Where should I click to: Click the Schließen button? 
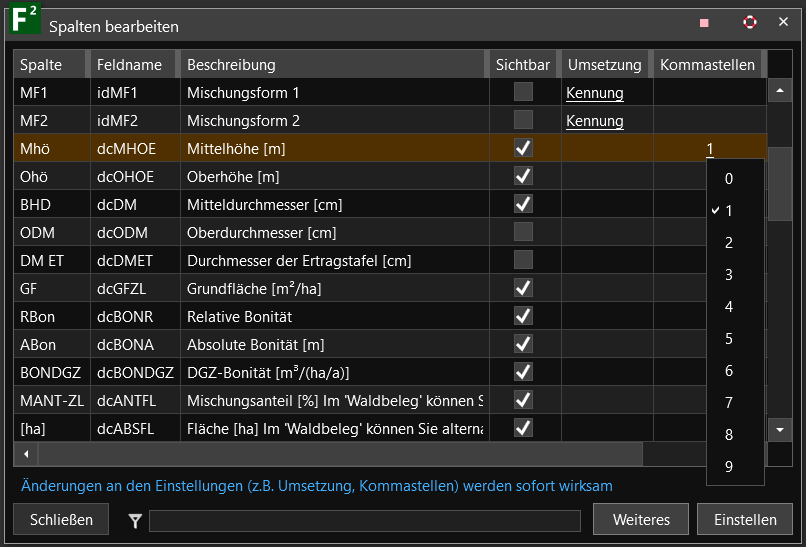click(61, 520)
